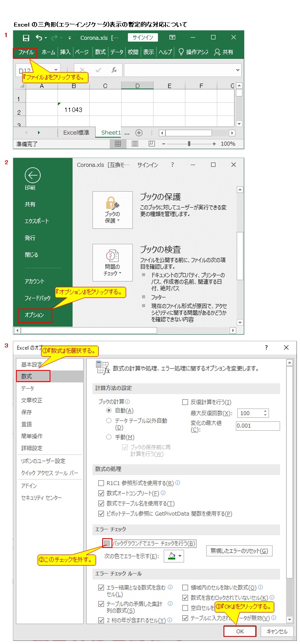
Task: Select 自動(A) calculation radio button
Action: coord(109,410)
